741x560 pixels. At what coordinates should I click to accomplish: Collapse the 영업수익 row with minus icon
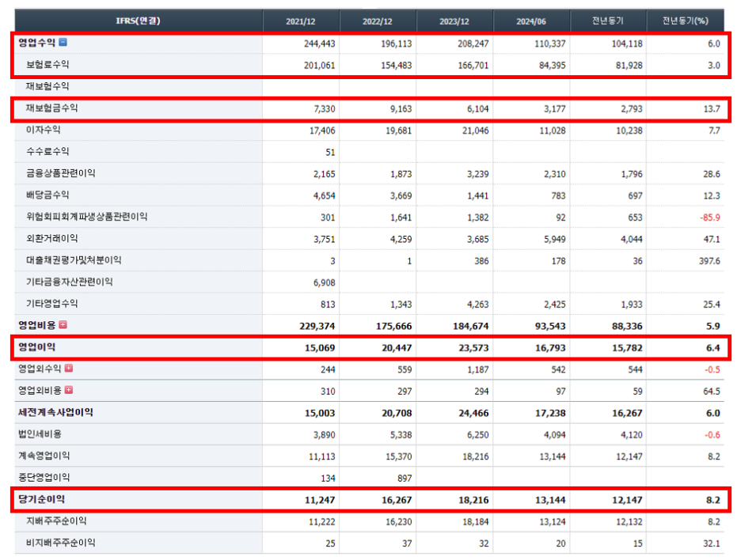(63, 42)
